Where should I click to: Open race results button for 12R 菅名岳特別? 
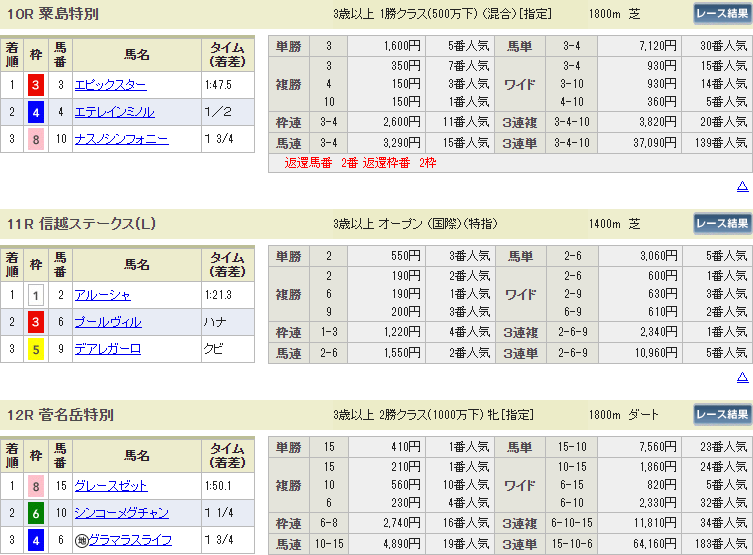pos(722,414)
